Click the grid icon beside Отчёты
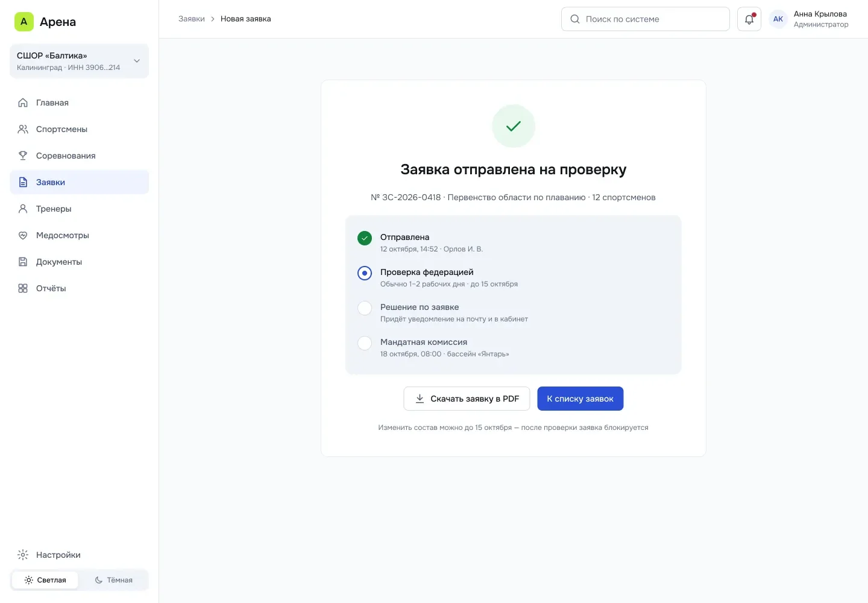This screenshot has width=868, height=603. (x=23, y=288)
